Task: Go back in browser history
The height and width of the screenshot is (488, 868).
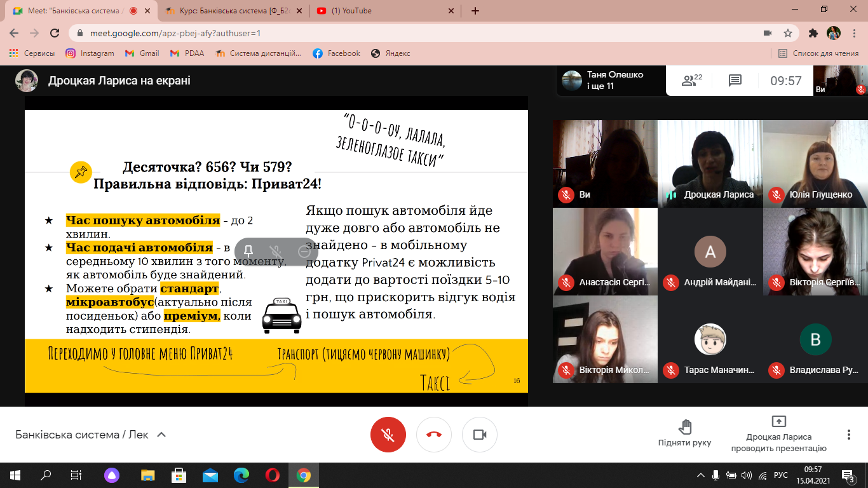Action: click(15, 33)
